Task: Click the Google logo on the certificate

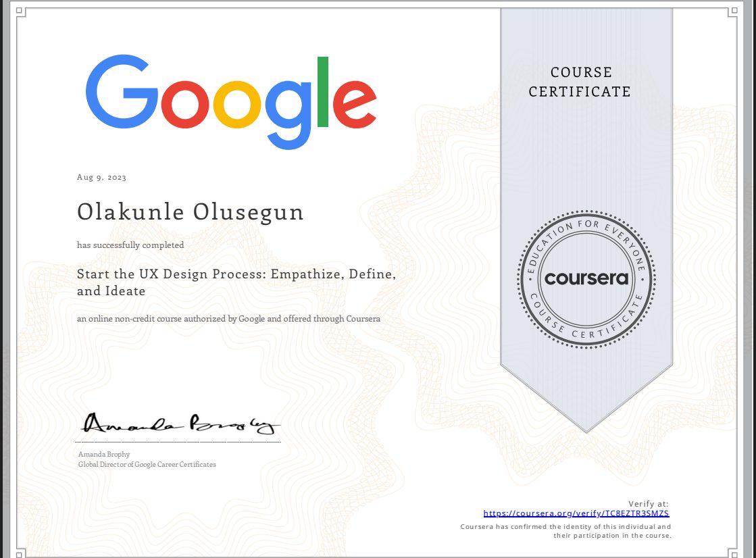Action: pos(231,102)
